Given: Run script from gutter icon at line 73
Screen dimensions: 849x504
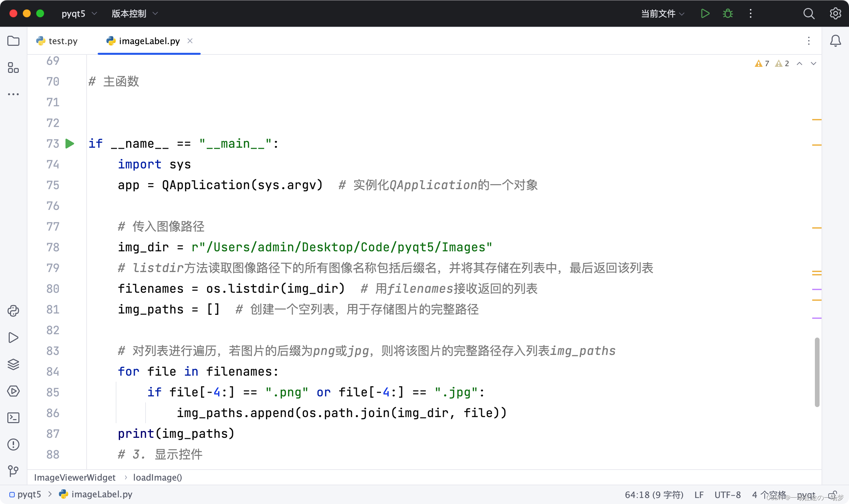Looking at the screenshot, I should coord(70,144).
